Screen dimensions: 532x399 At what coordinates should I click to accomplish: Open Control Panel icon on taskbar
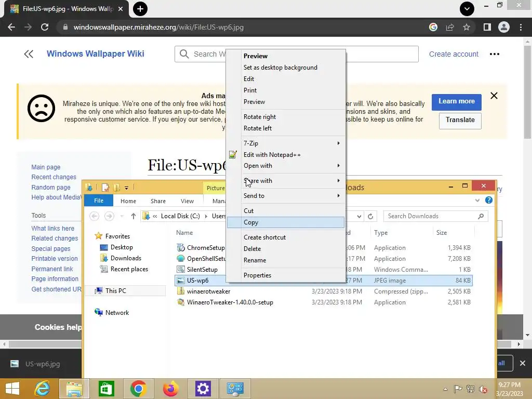(235, 389)
